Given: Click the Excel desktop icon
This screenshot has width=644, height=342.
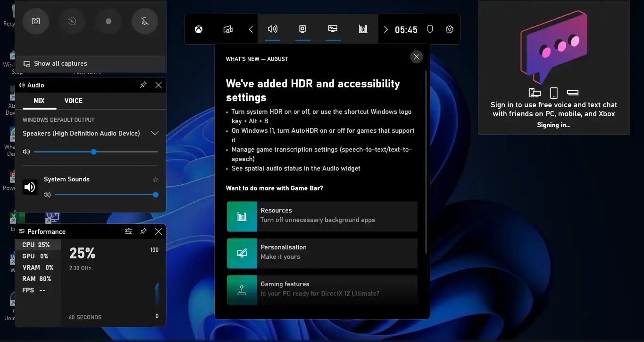Looking at the screenshot, I should (x=17, y=218).
